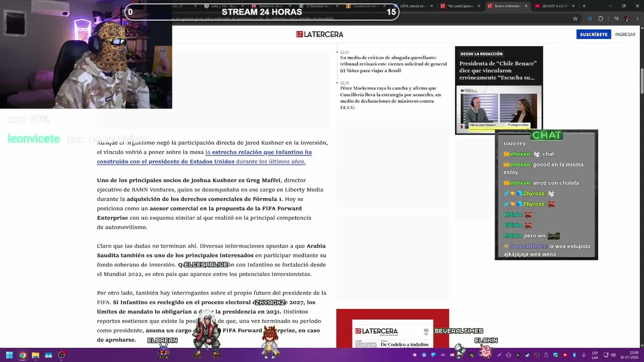Open the Photos app on the taskbar
The width and height of the screenshot is (644, 362).
[x=48, y=355]
